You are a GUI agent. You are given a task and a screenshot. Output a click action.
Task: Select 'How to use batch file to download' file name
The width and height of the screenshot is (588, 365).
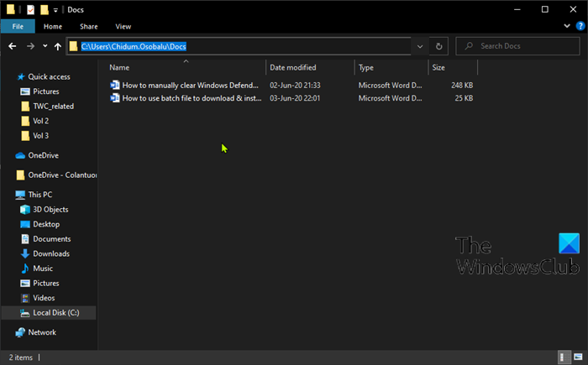pos(192,98)
